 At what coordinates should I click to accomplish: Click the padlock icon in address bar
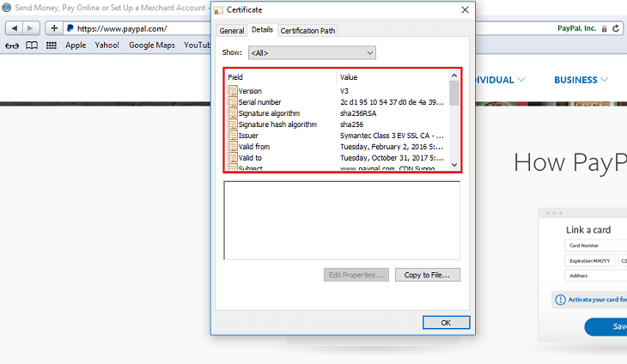coord(604,29)
